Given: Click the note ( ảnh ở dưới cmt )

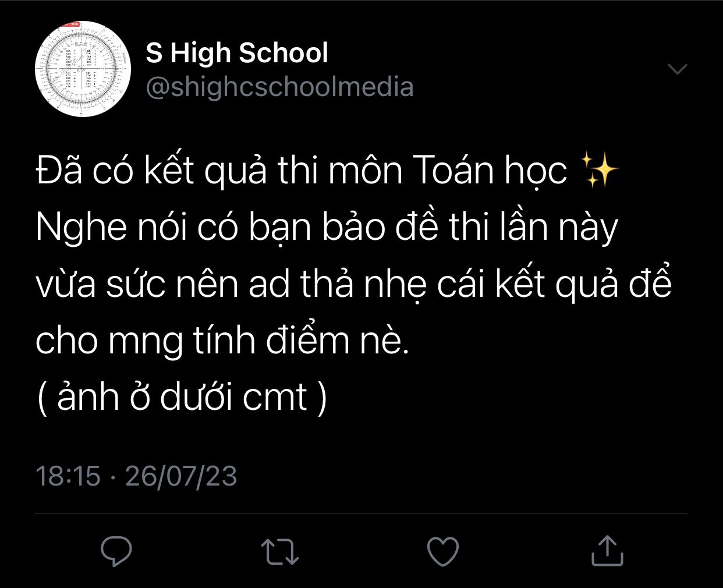Looking at the screenshot, I should tap(182, 397).
